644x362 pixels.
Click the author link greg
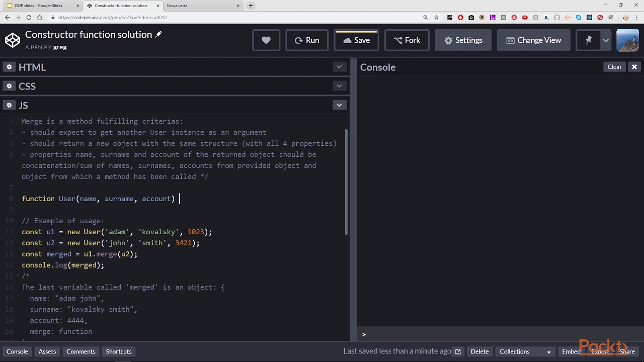60,47
